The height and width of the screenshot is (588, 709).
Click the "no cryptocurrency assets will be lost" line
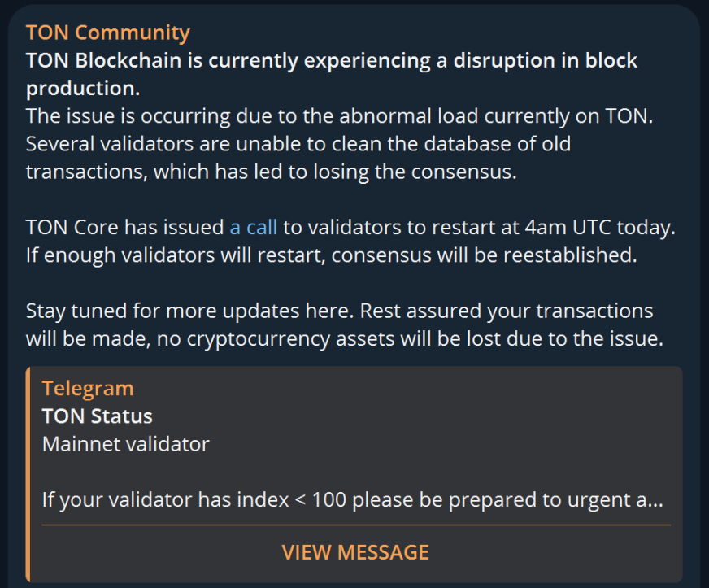coord(410,339)
